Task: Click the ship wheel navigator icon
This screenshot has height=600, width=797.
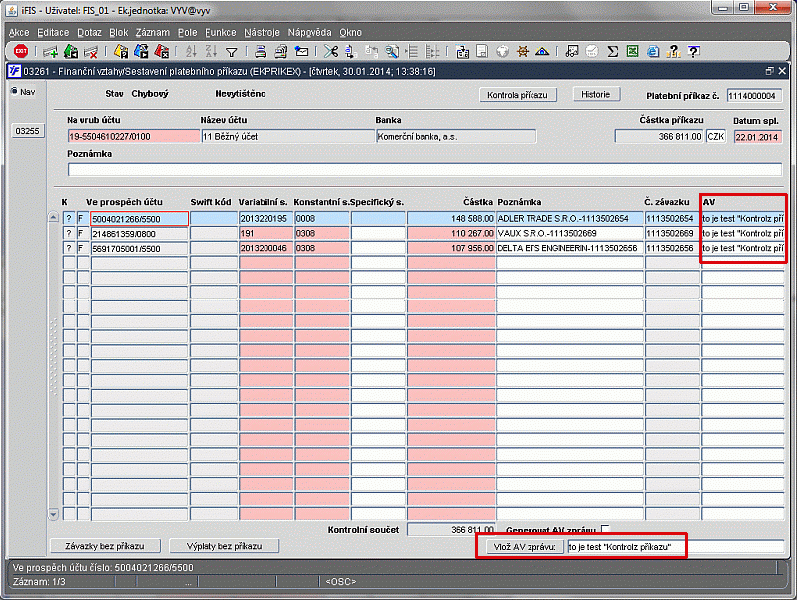Action: 523,51
